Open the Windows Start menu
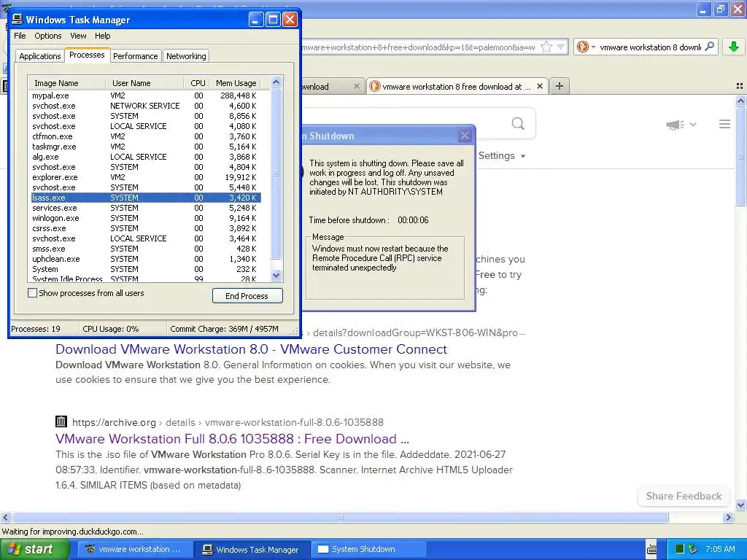 tap(34, 549)
